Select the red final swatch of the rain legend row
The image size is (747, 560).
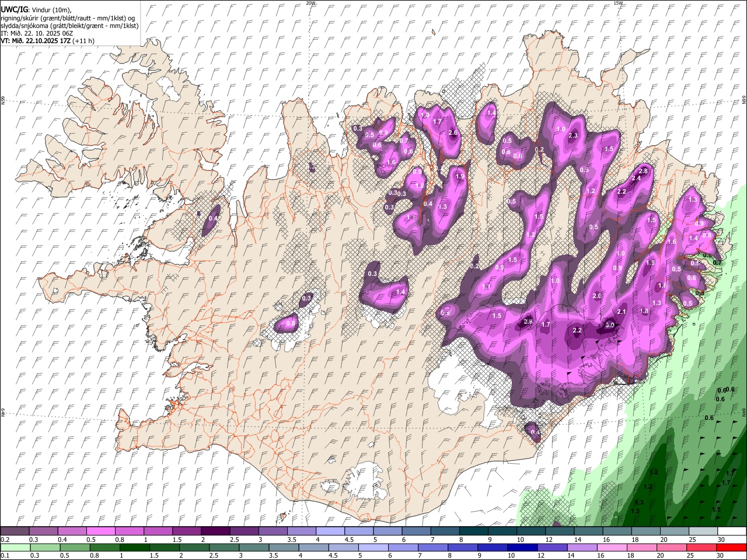pyautogui.click(x=732, y=548)
